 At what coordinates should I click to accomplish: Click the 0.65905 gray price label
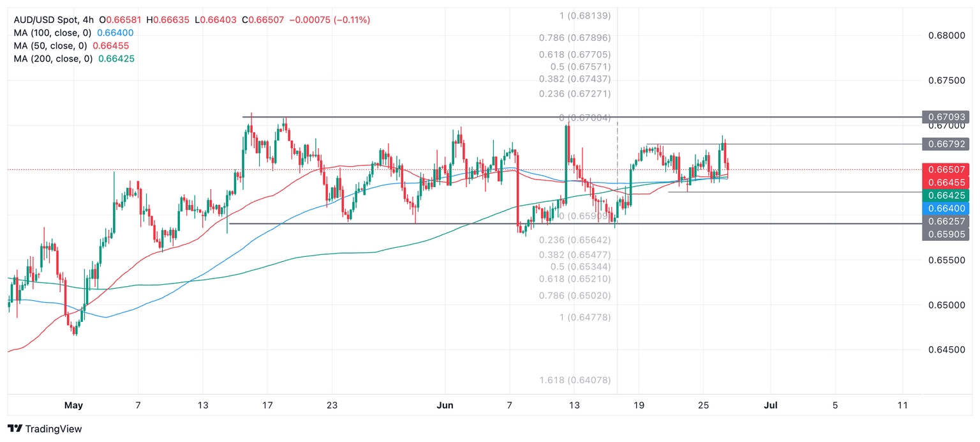point(946,234)
